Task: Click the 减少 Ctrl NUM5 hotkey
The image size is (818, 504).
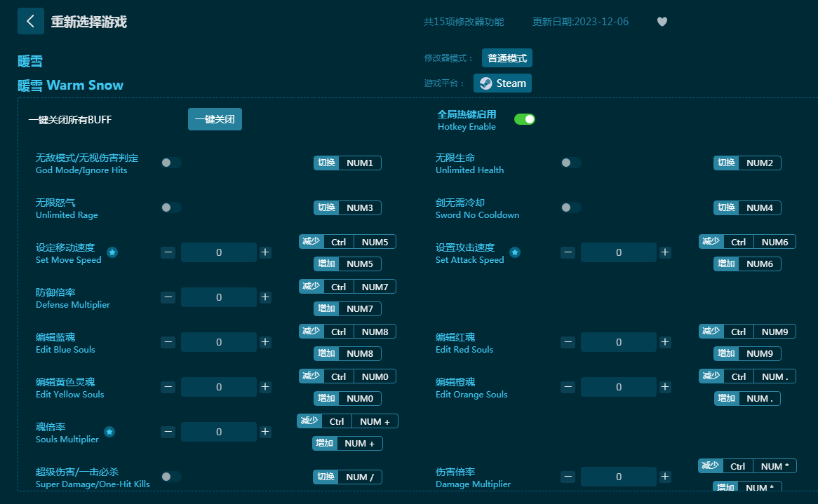Action: pyautogui.click(x=347, y=242)
